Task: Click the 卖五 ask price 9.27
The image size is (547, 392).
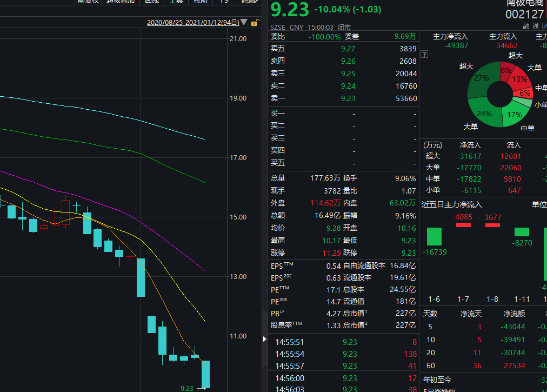Action: (x=348, y=49)
